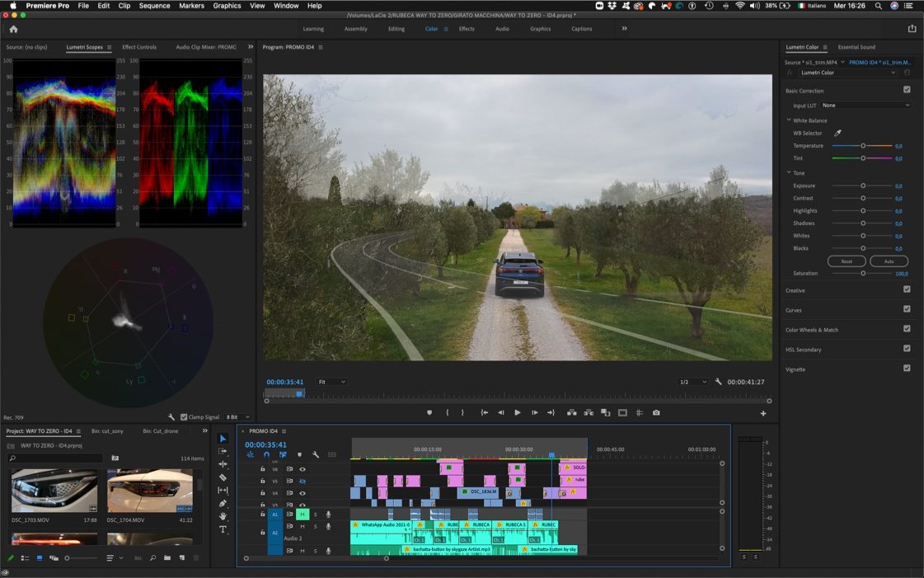Screen dimensions: 924x578
Task: Switch to the Editing workspace
Action: [x=396, y=29]
